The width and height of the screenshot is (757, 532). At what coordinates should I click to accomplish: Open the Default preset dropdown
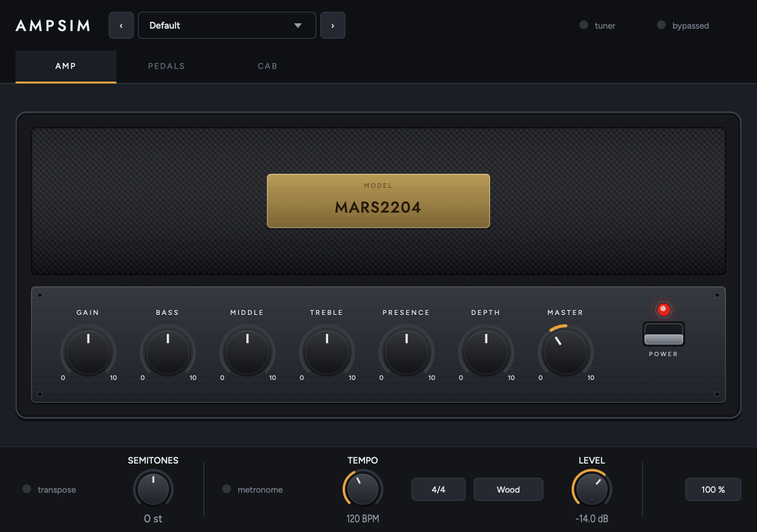coord(227,25)
